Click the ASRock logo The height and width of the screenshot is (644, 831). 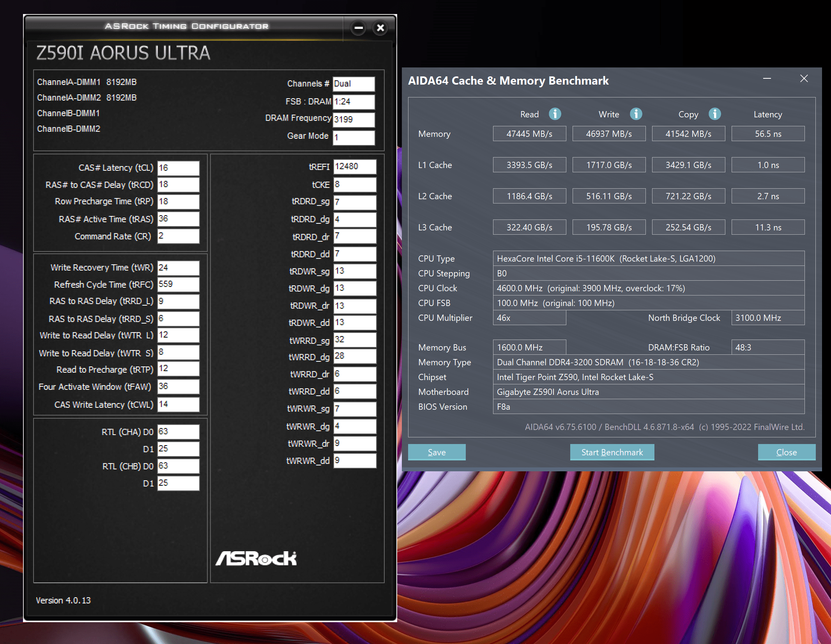pos(256,558)
